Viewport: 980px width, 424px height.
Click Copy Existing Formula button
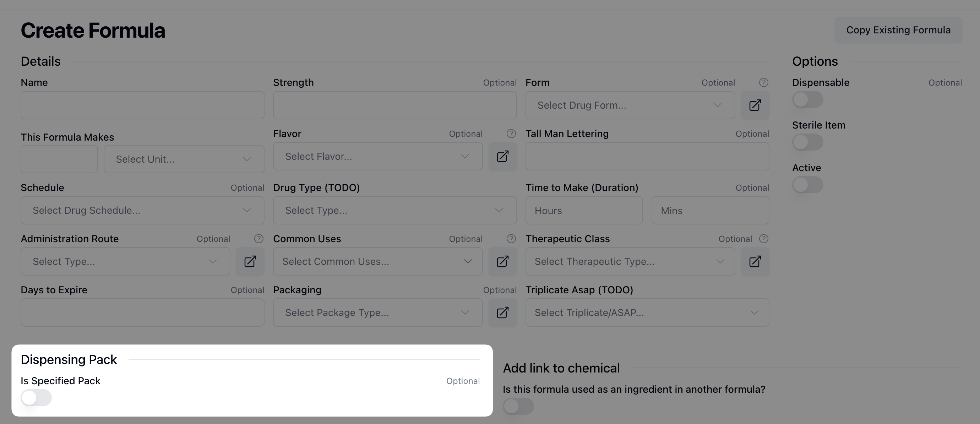(x=898, y=30)
